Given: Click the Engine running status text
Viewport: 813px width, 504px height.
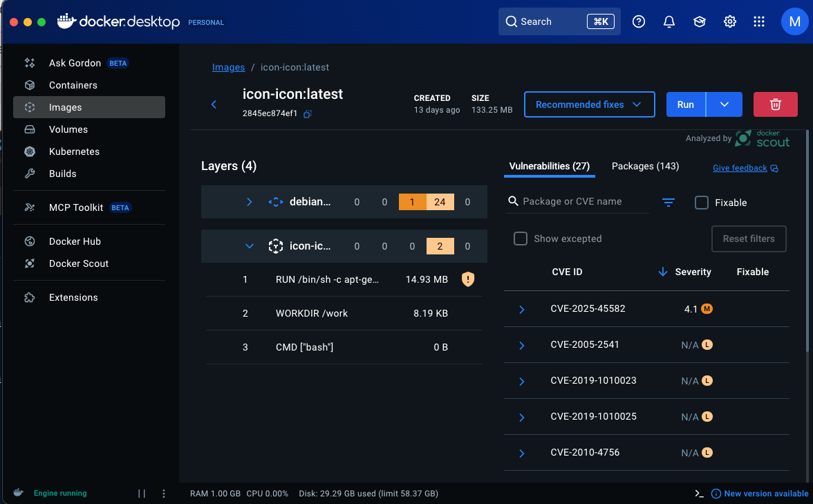Looking at the screenshot, I should [60, 493].
